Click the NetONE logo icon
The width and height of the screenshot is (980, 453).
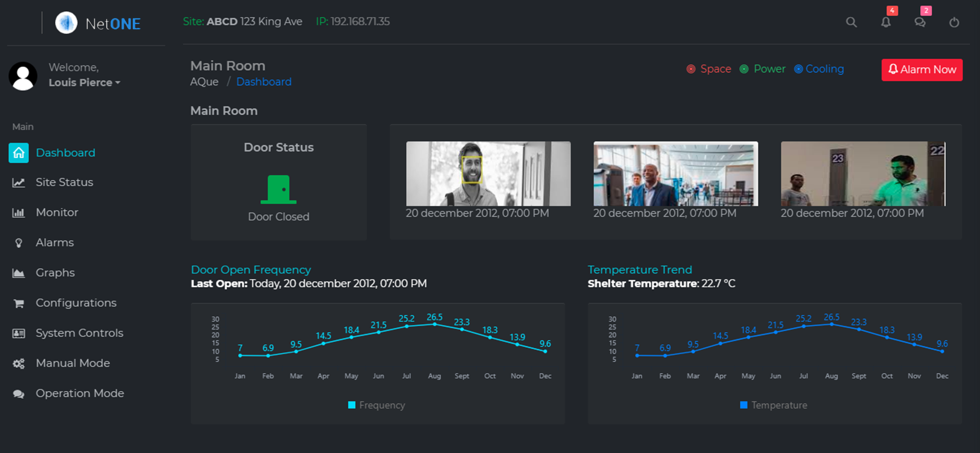(66, 23)
